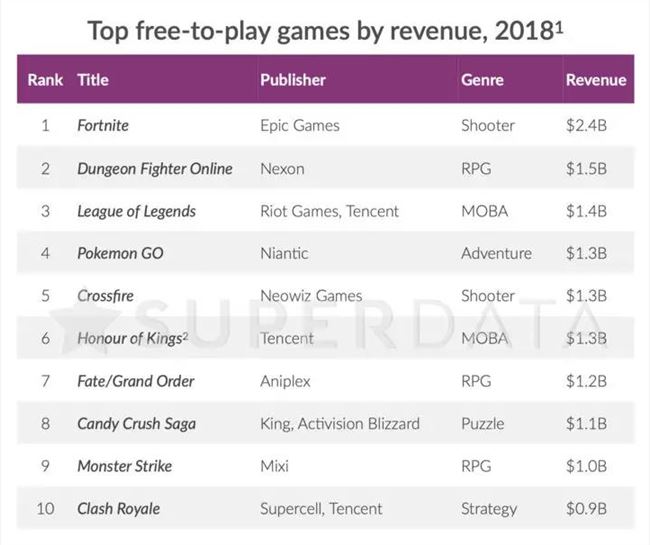Select Dungeon Fighter Online title
The image size is (650, 545).
coord(155,169)
